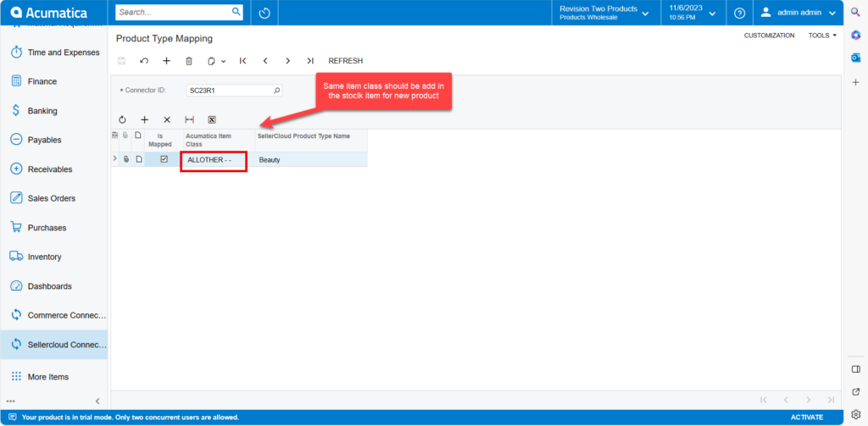The height and width of the screenshot is (426, 868).
Task: Open the Payables menu
Action: point(53,140)
